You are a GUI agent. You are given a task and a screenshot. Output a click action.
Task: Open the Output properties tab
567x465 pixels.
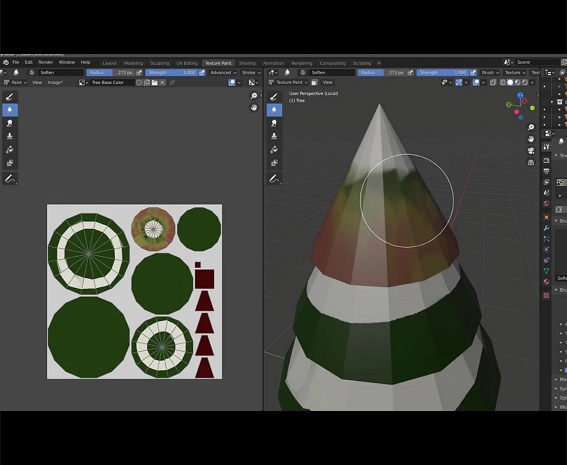546,171
